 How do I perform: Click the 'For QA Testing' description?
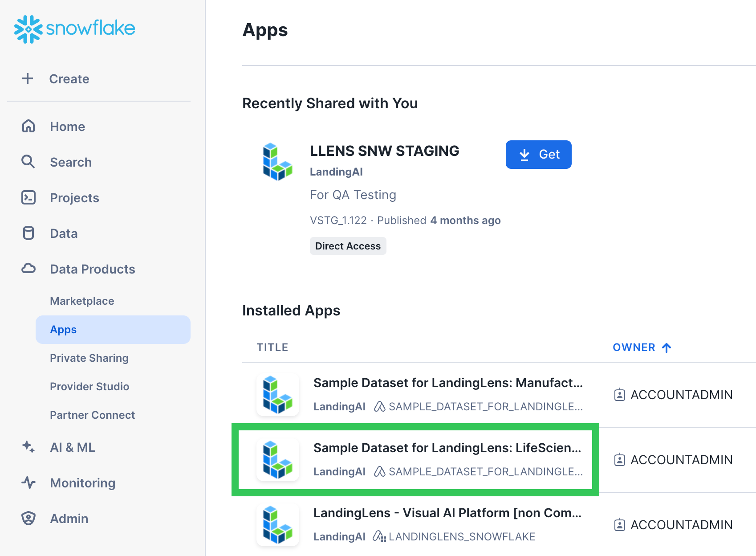pyautogui.click(x=353, y=195)
